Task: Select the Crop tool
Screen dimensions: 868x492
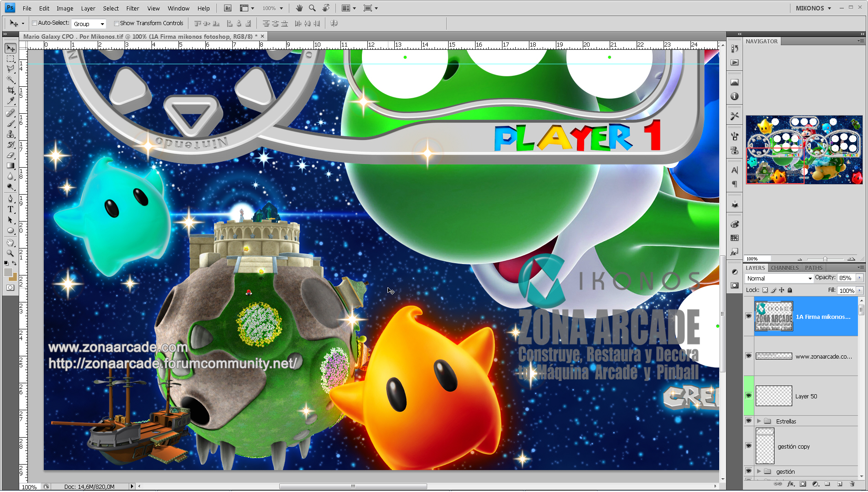Action: point(10,90)
